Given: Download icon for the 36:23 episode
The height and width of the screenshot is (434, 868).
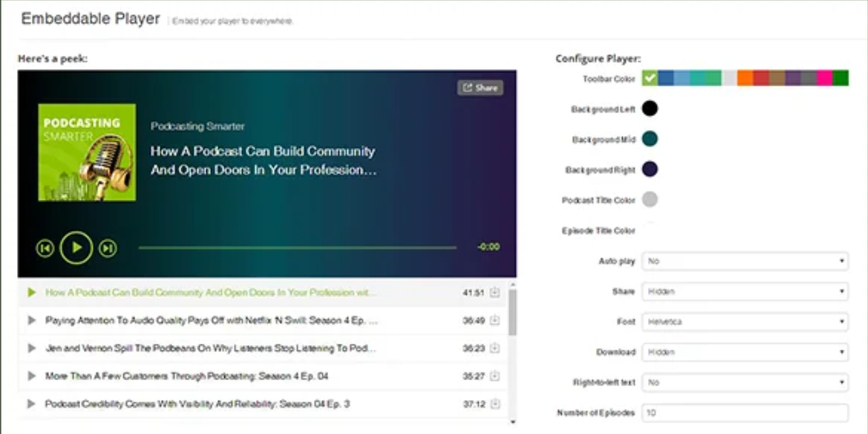Looking at the screenshot, I should (x=495, y=348).
